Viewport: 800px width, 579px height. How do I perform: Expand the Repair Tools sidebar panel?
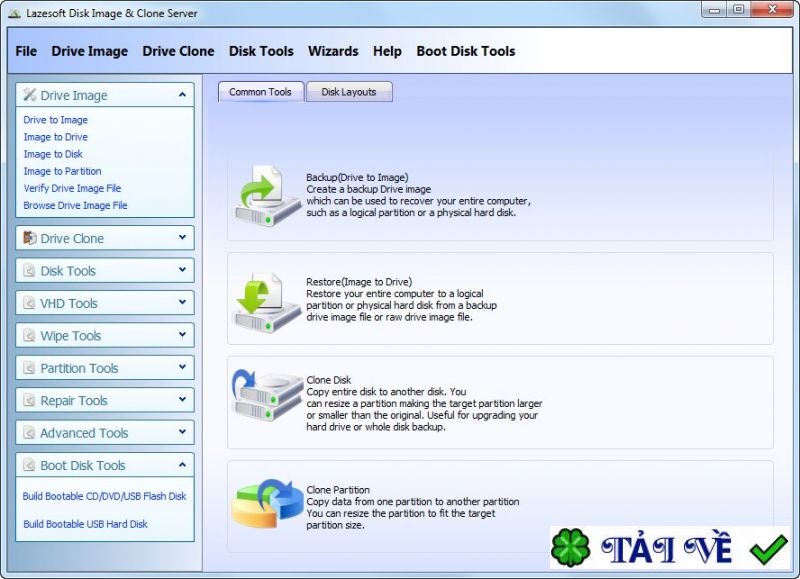coord(182,399)
